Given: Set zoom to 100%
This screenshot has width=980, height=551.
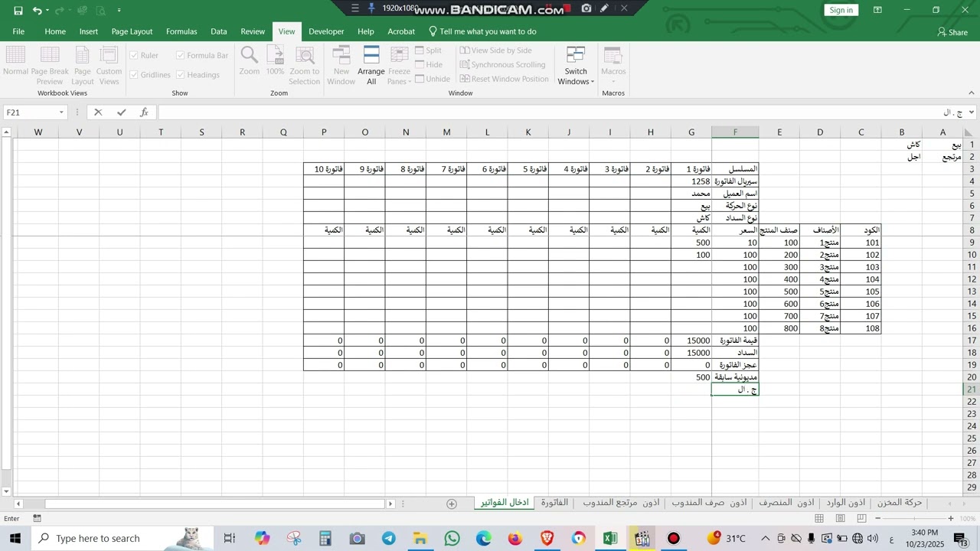Looking at the screenshot, I should [276, 61].
